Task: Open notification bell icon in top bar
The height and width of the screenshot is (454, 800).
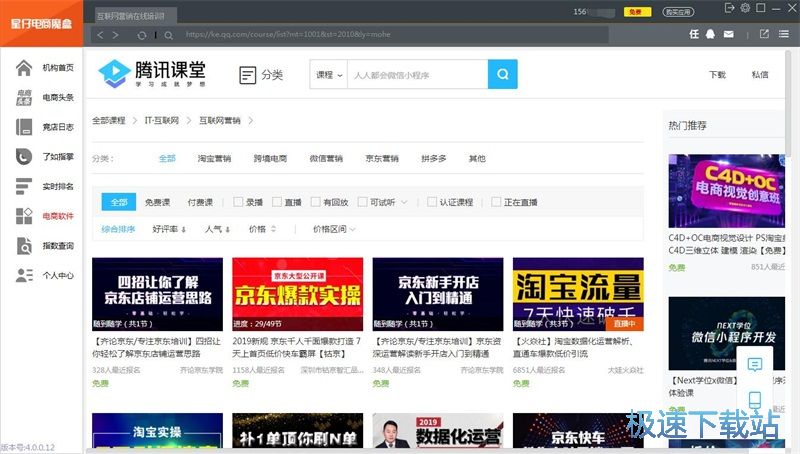Action: tap(710, 34)
